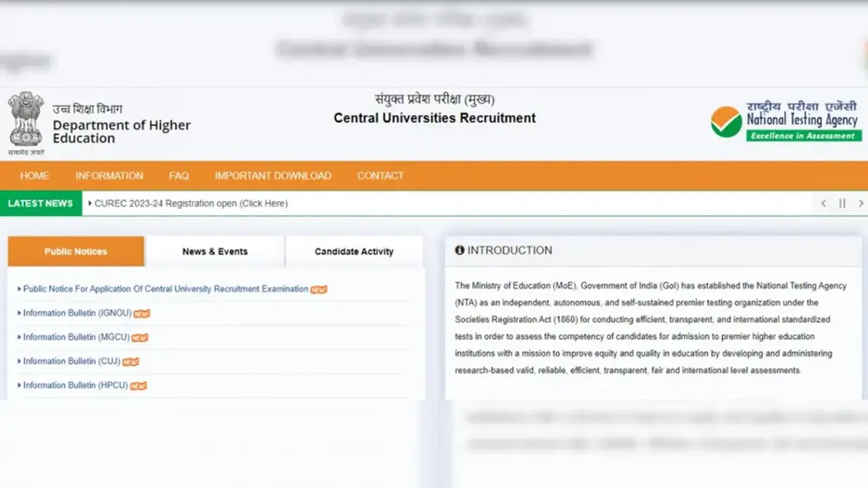This screenshot has width=868, height=488.
Task: Click the new badge beside Public Notice link
Action: tap(319, 289)
